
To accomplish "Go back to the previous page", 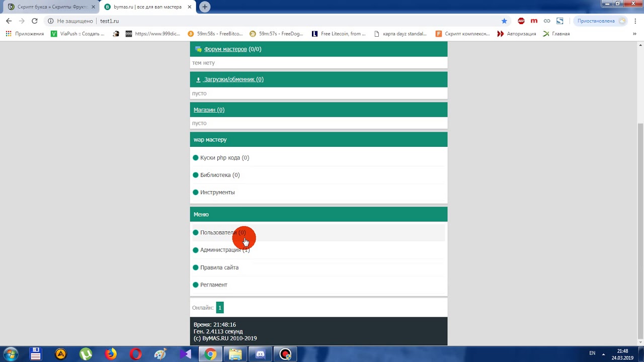I will (x=9, y=21).
